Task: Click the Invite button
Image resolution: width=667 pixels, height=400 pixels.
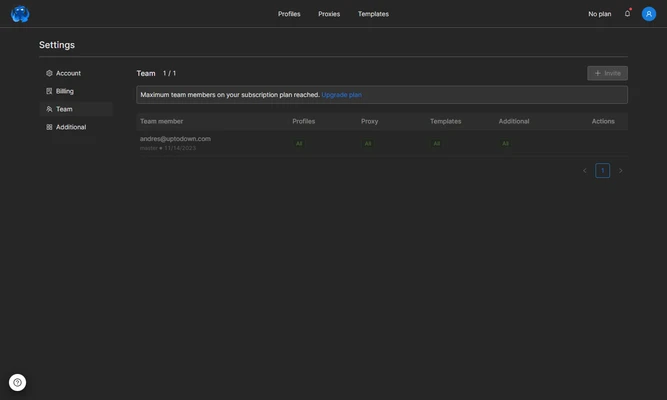Action: click(607, 73)
